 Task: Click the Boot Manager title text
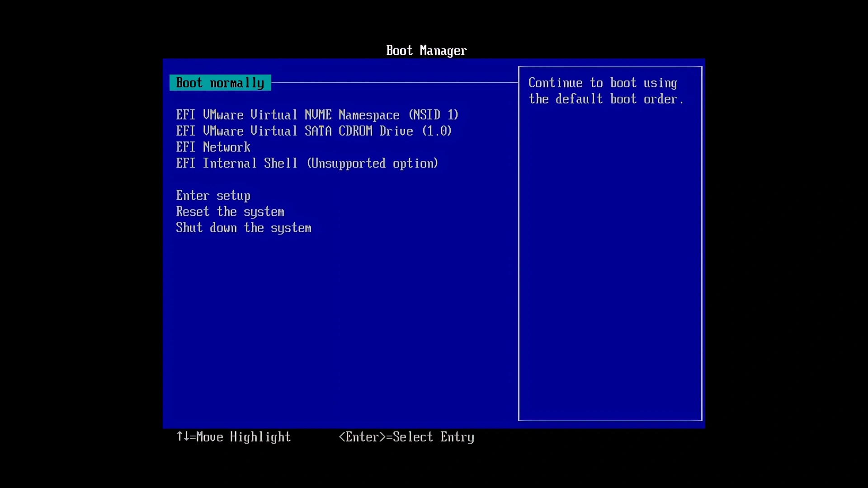426,51
